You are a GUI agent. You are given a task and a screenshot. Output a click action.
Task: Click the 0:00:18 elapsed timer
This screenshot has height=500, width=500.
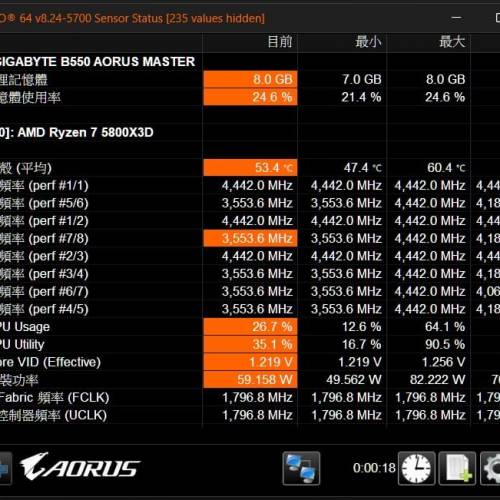coord(374,468)
